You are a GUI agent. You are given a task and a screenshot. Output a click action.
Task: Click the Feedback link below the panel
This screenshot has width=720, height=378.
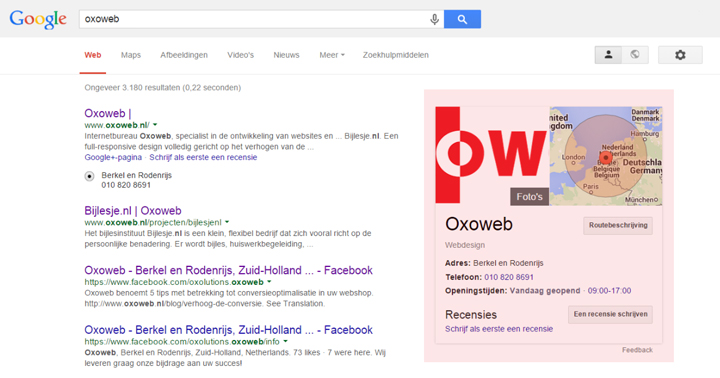point(637,350)
